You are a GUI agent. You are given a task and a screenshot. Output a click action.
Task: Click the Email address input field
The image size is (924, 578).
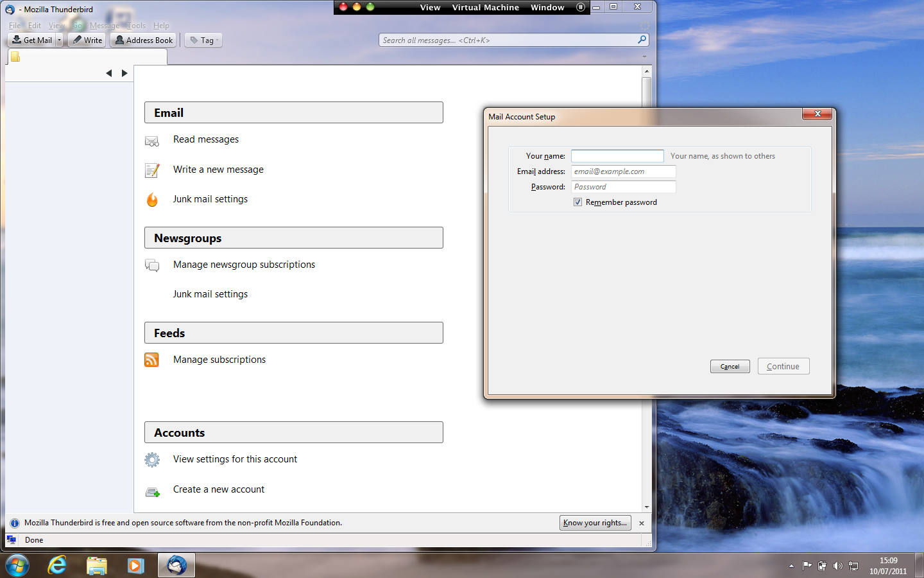623,171
